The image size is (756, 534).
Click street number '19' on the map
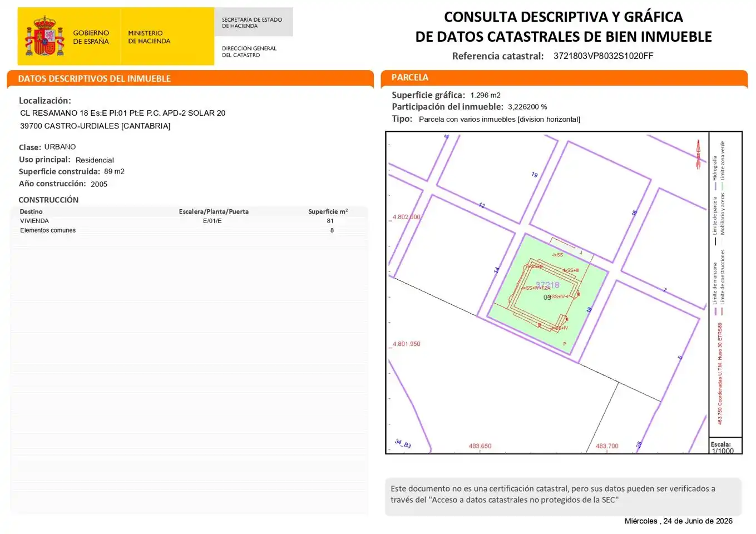click(x=535, y=175)
